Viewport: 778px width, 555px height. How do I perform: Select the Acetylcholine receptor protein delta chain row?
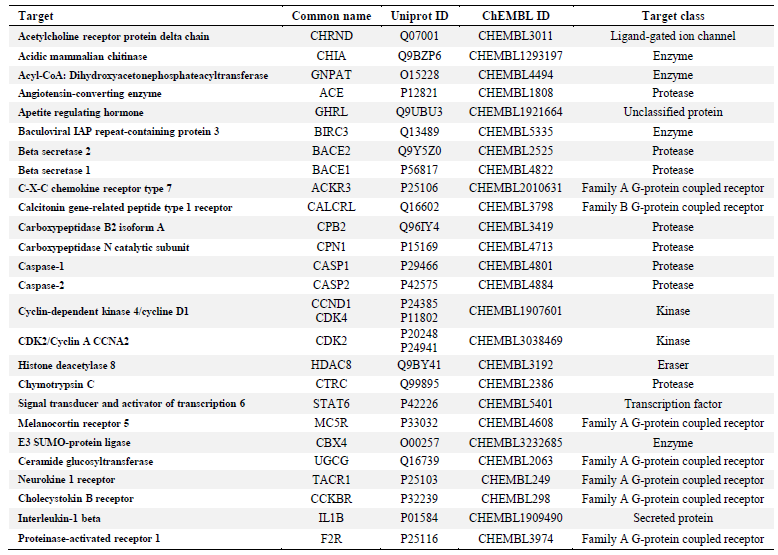[391, 36]
